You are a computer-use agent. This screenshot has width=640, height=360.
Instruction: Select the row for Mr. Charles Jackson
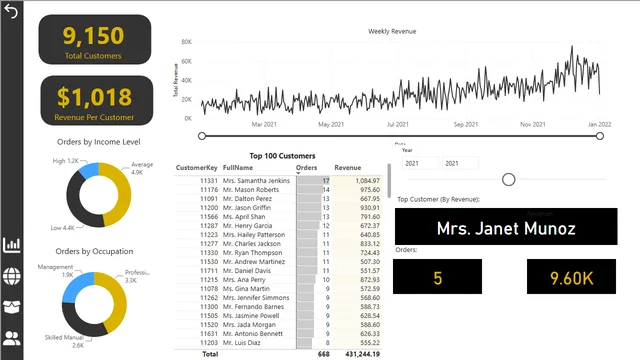pyautogui.click(x=278, y=244)
